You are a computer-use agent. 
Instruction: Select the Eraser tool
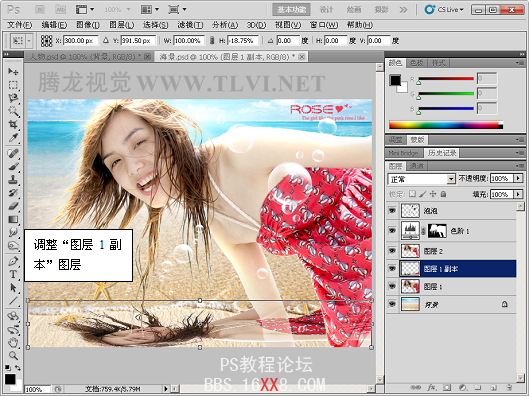pos(13,206)
